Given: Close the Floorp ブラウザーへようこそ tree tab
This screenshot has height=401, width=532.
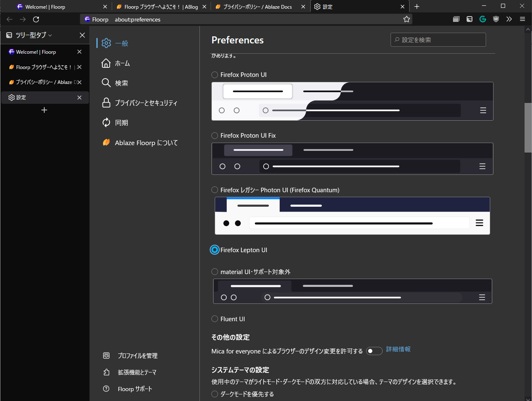Looking at the screenshot, I should point(79,67).
